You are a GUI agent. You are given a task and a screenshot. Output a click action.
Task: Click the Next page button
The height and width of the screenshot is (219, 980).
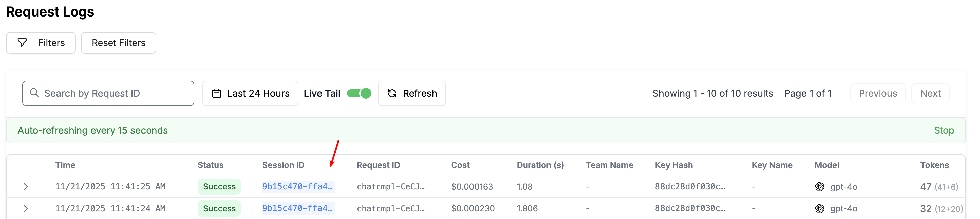click(x=930, y=93)
